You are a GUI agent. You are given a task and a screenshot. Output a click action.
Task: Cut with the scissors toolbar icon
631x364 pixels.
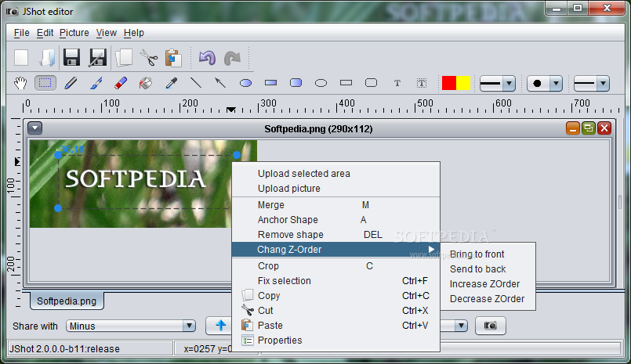coord(148,58)
